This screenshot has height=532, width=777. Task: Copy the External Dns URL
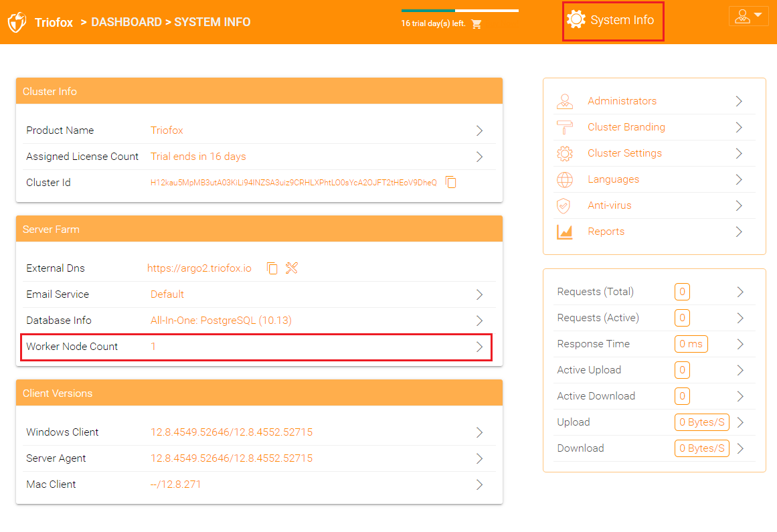point(272,268)
